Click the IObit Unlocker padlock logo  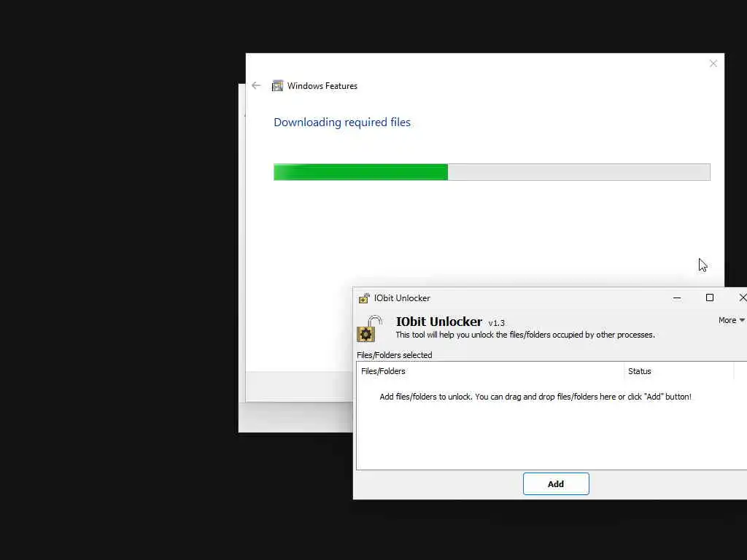(370, 329)
